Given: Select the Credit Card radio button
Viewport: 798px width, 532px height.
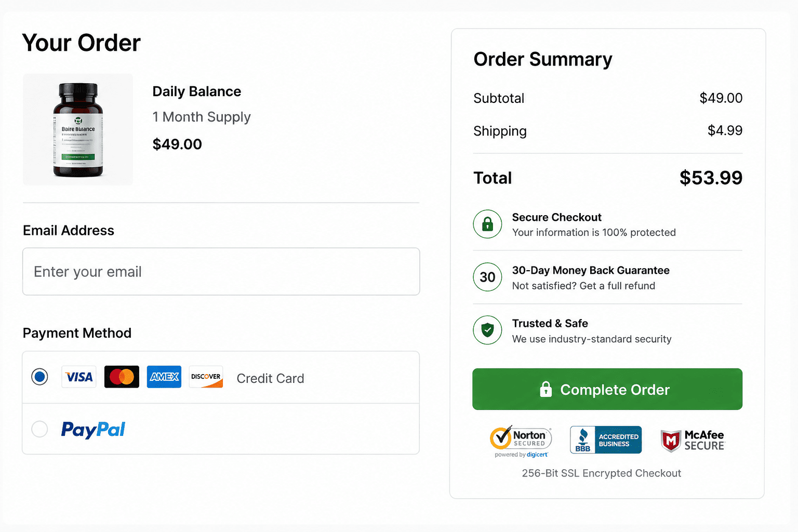Looking at the screenshot, I should [x=39, y=377].
